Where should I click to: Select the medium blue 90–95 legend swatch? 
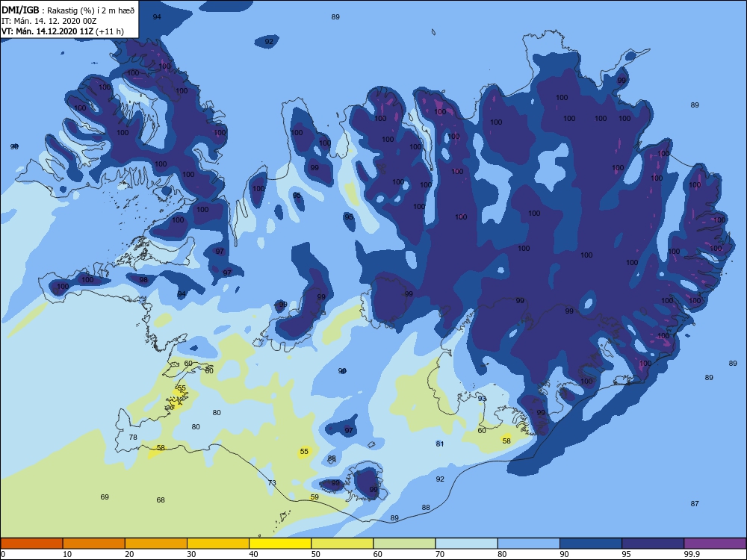591,544
